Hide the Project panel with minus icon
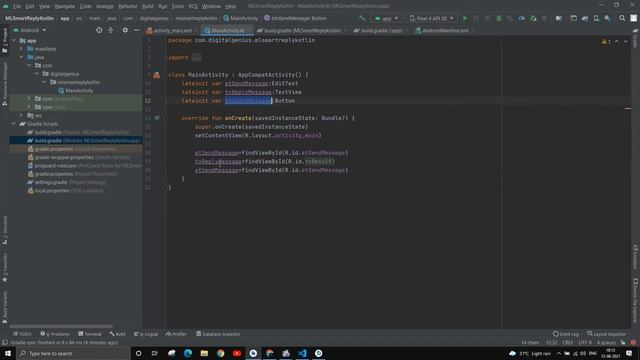The height and width of the screenshot is (360, 640). point(137,30)
